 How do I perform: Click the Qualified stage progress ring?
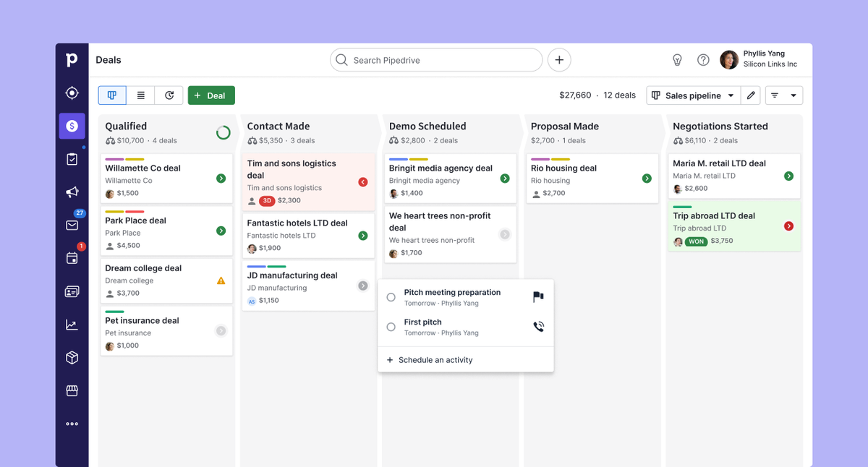click(x=224, y=132)
